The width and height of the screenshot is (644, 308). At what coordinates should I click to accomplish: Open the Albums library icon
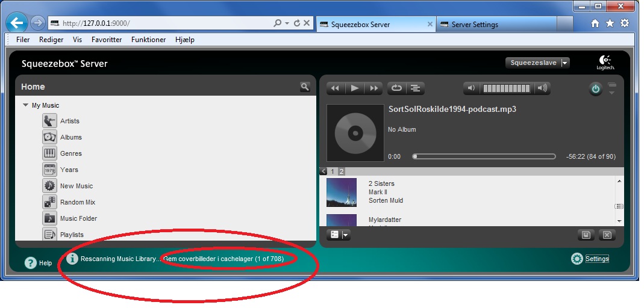[49, 137]
